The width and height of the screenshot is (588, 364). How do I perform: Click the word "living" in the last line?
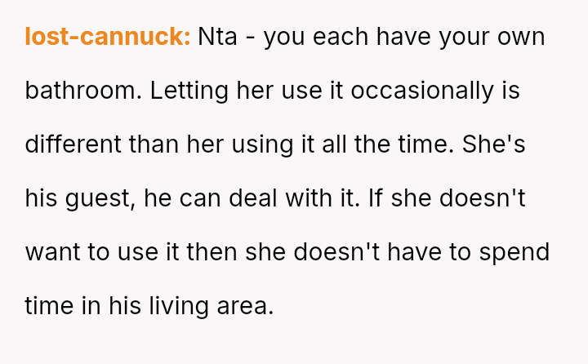[167, 306]
